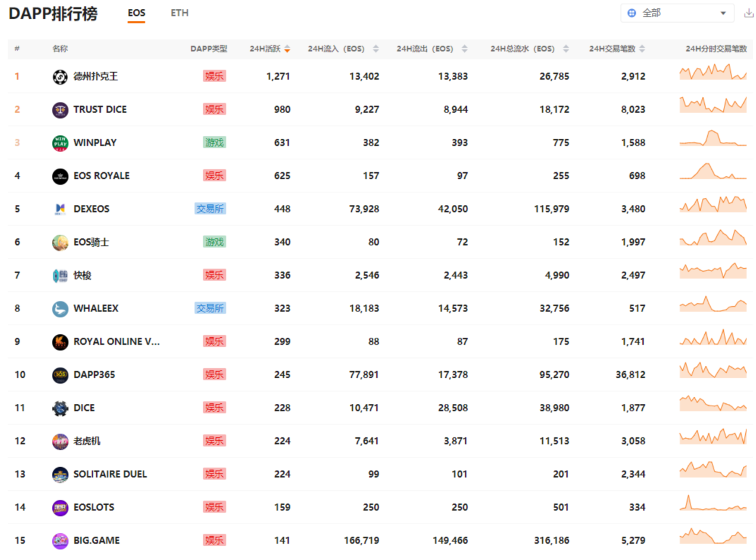756x560 pixels.
Task: Click the 老虎机 slot machine icon
Action: pyautogui.click(x=60, y=441)
